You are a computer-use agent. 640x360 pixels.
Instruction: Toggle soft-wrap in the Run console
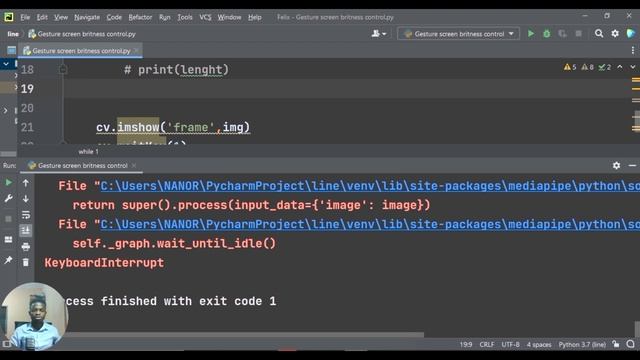(26, 215)
